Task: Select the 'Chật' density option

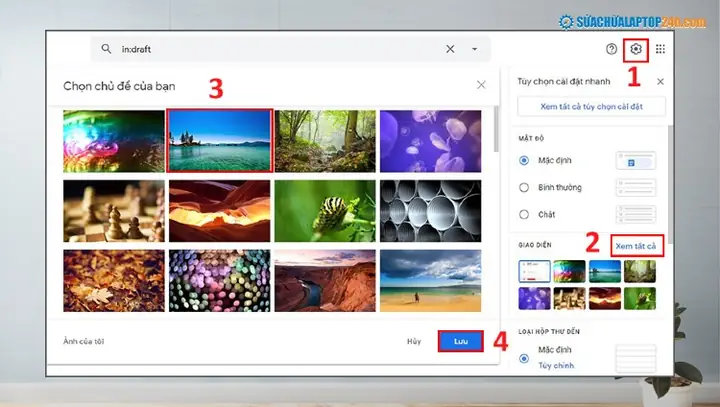Action: click(x=524, y=215)
